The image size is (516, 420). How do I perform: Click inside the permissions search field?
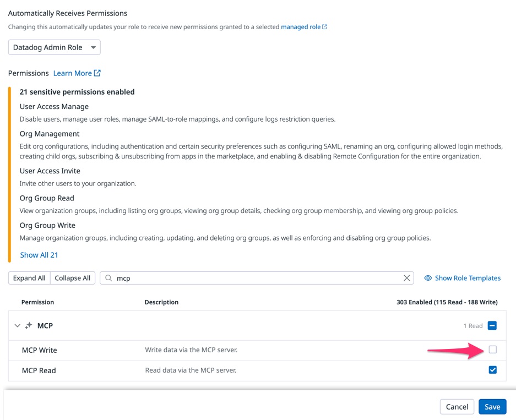click(x=220, y=278)
